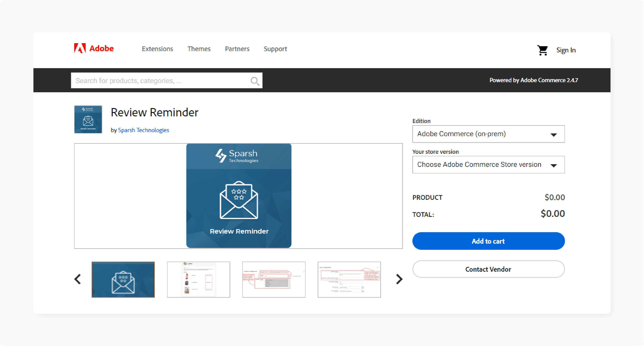Open the Extensions menu
Image resolution: width=644 pixels, height=346 pixels.
click(x=157, y=49)
